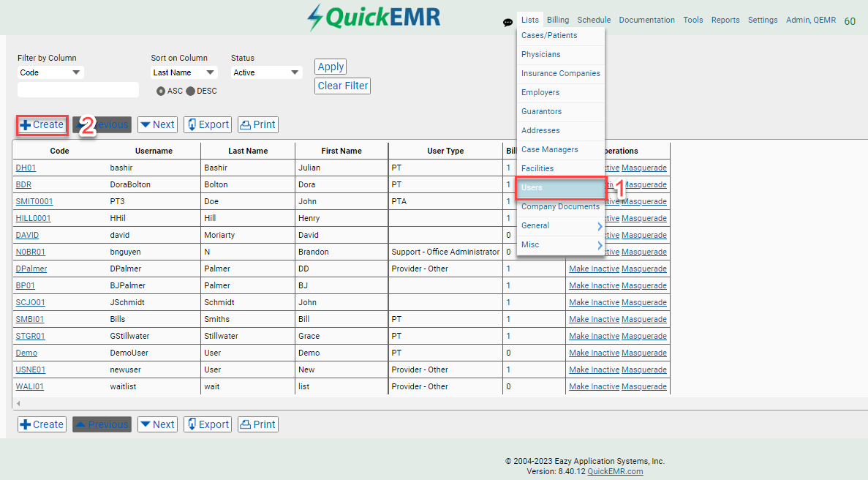Click Make Inactive for DPalmer row
The width and height of the screenshot is (868, 480).
(x=594, y=269)
